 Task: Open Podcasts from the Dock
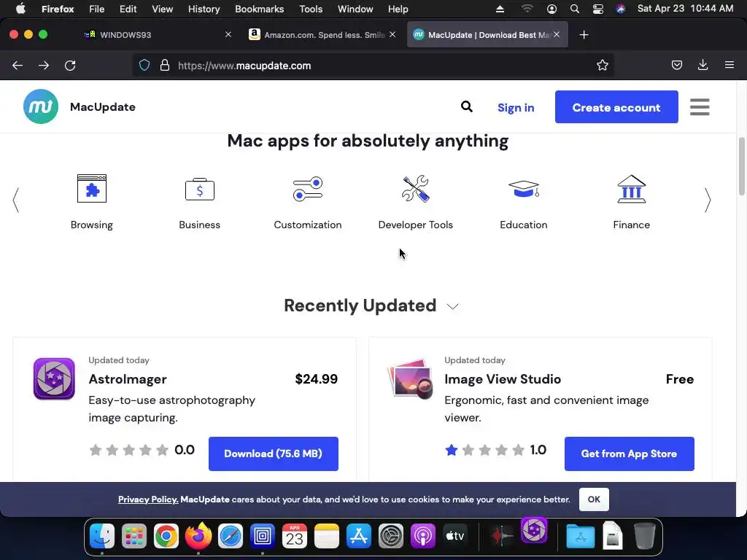tap(422, 536)
